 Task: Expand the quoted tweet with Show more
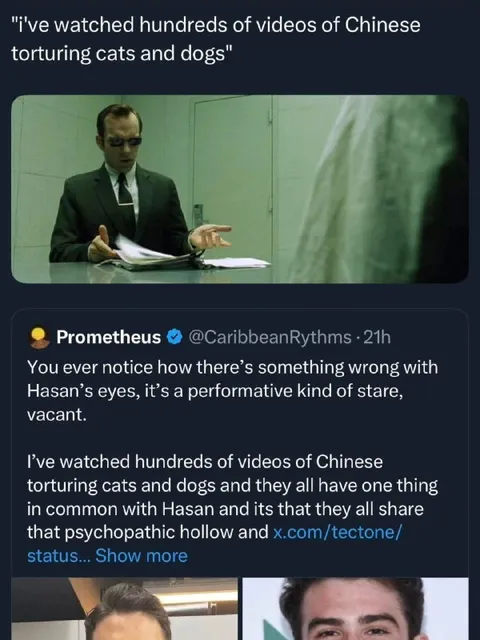[x=141, y=556]
